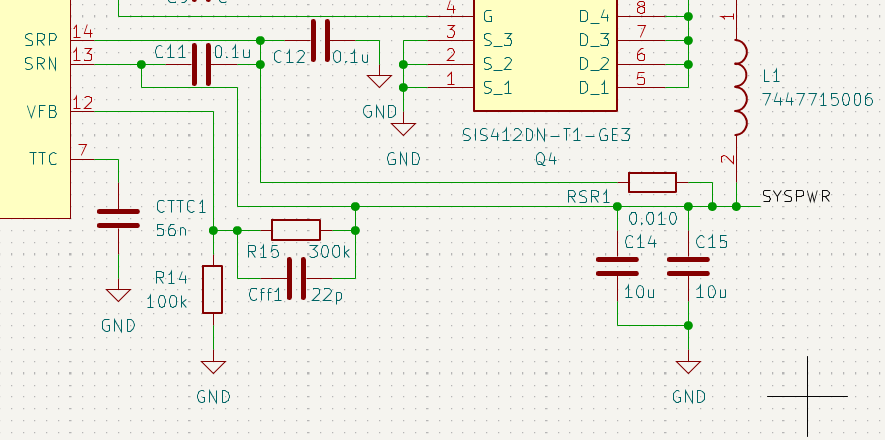Click the SYSPWR net label
Screen dimensions: 885x440
(796, 196)
